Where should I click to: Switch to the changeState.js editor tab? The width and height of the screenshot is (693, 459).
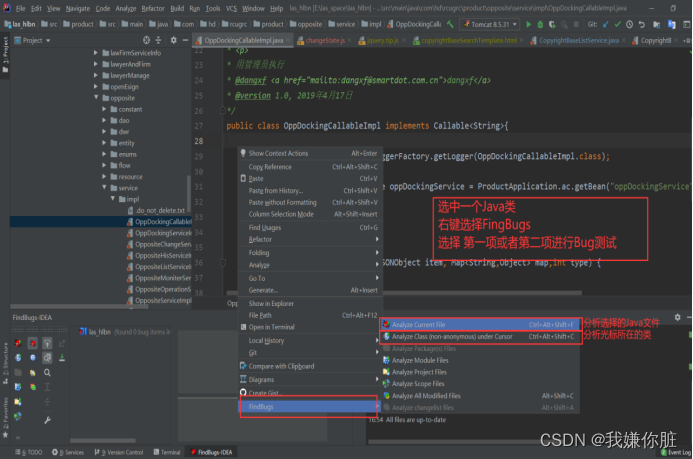pyautogui.click(x=324, y=40)
